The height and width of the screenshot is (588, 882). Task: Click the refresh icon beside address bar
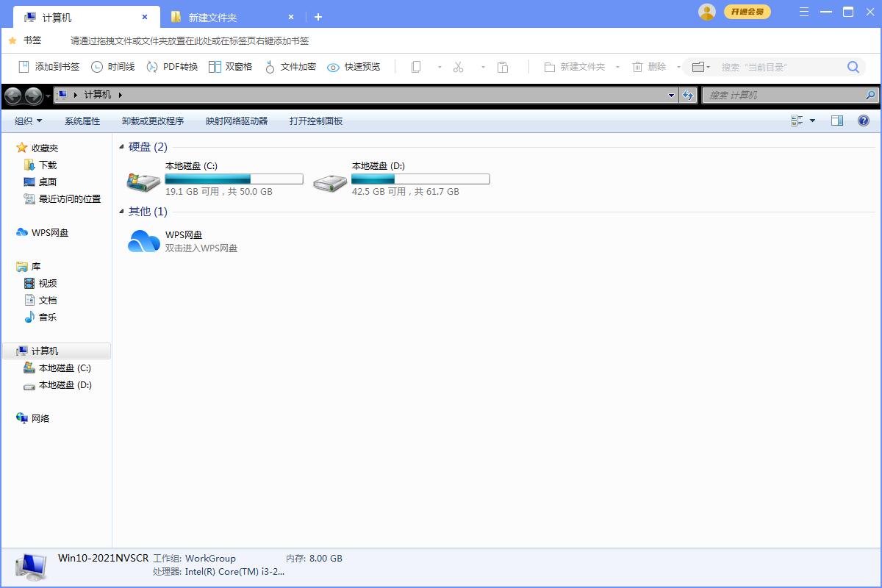[688, 95]
